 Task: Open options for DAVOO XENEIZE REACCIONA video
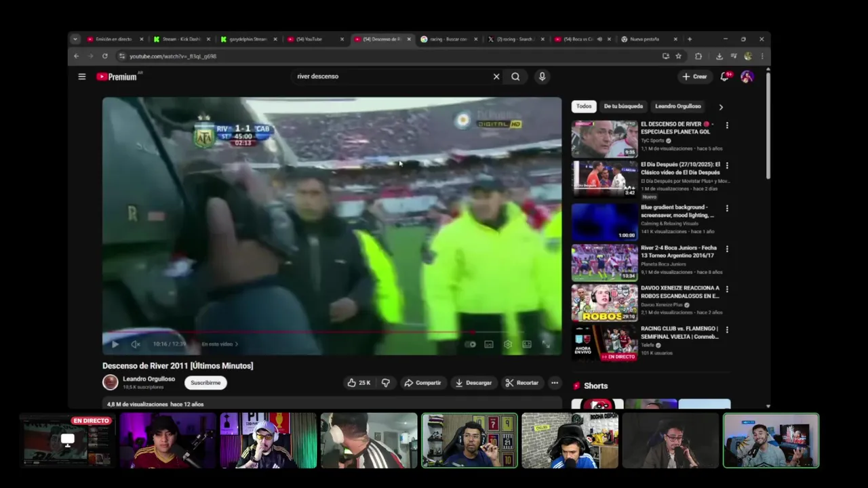point(727,289)
